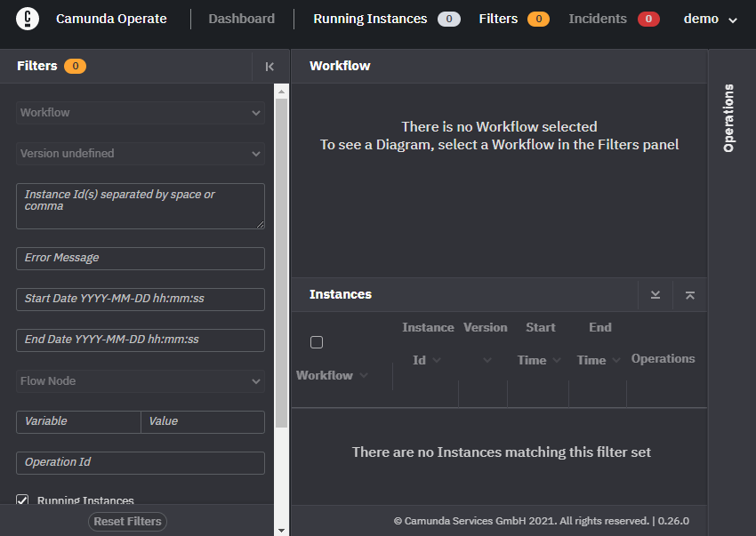Open the Version undefined dropdown
This screenshot has width=756, height=536.
tap(141, 154)
